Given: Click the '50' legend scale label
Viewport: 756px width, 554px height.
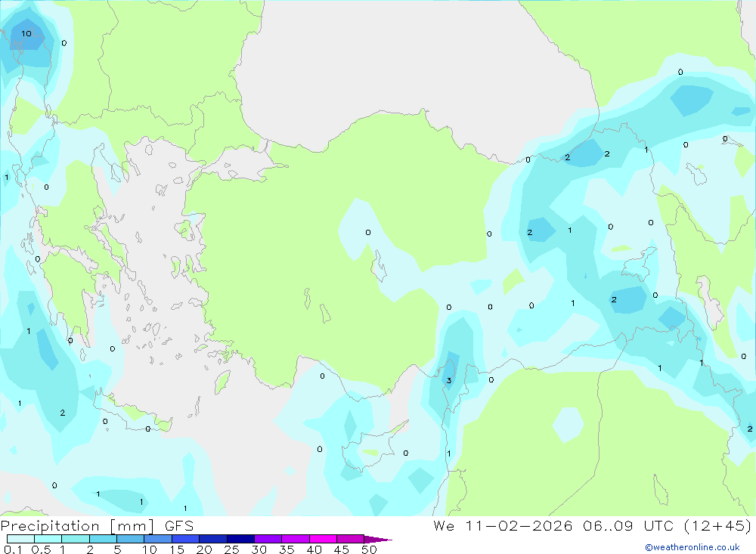Looking at the screenshot, I should [x=369, y=549].
